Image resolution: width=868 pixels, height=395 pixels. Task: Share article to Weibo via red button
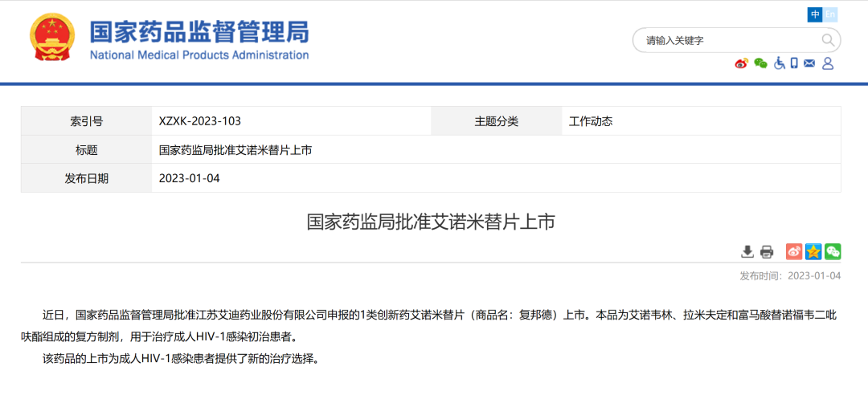click(x=793, y=251)
